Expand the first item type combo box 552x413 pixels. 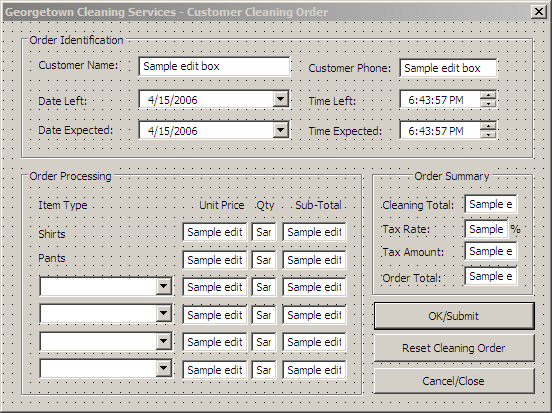pyautogui.click(x=164, y=286)
